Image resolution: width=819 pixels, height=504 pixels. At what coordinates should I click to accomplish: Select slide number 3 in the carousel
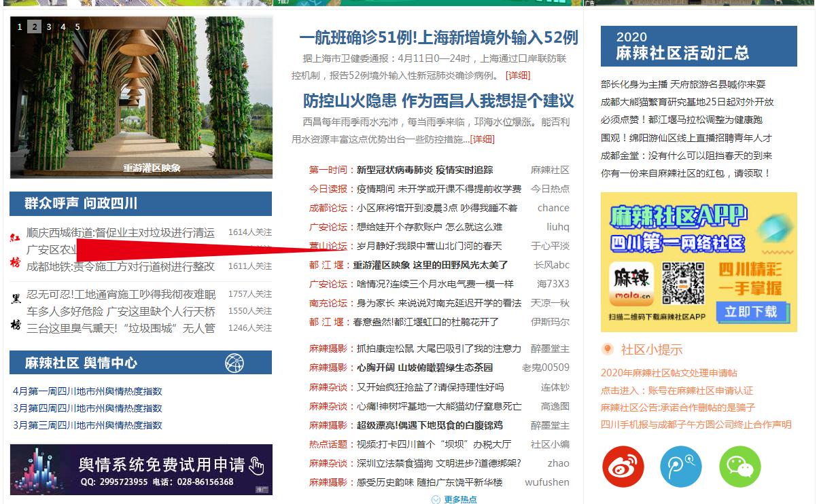49,27
